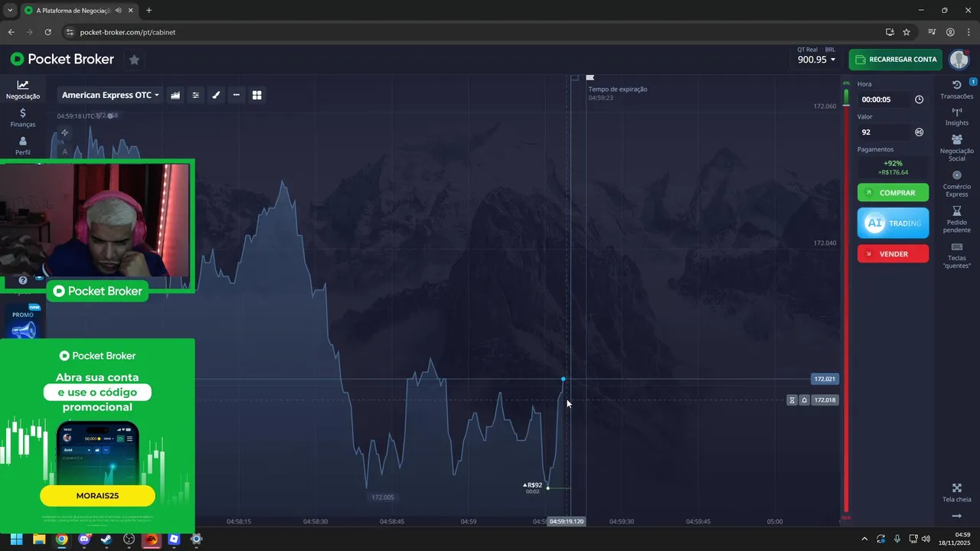The height and width of the screenshot is (551, 980).
Task: Open a new browser tab with plus
Action: pos(149,11)
